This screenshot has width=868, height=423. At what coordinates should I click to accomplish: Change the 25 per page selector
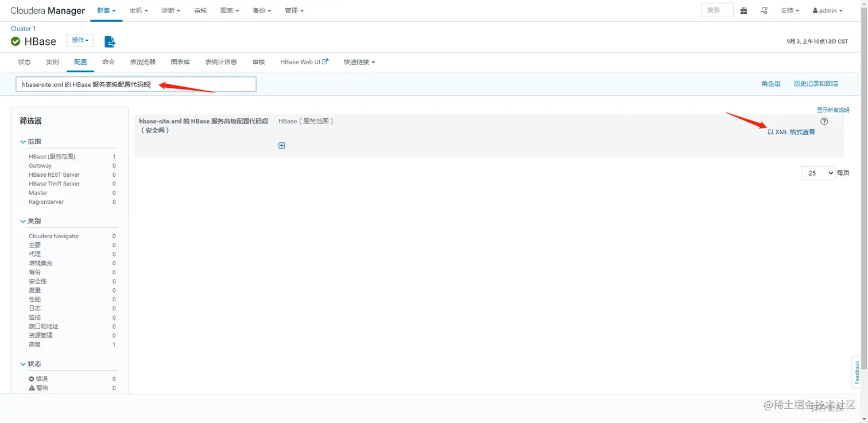pos(817,173)
